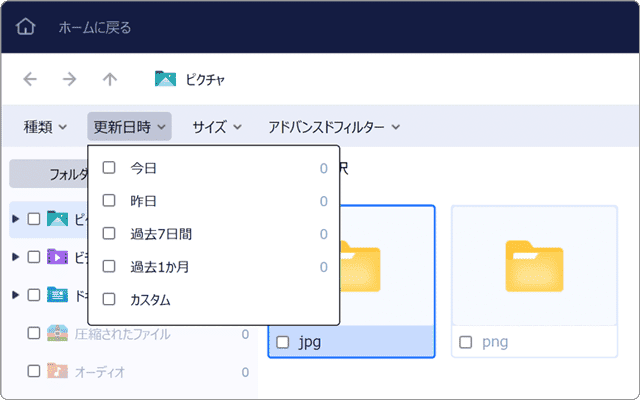Go up one folder level

pos(109,79)
